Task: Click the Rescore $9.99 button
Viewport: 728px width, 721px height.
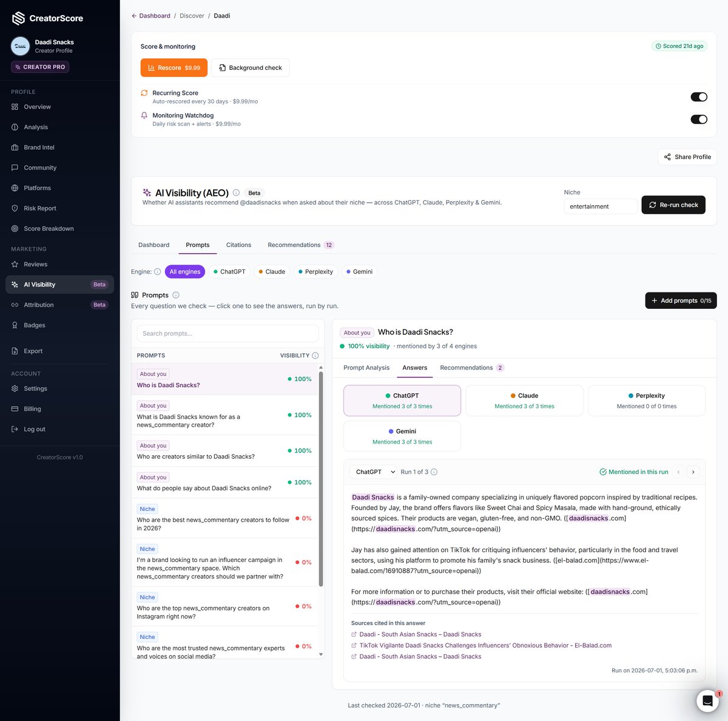Action: click(x=174, y=68)
